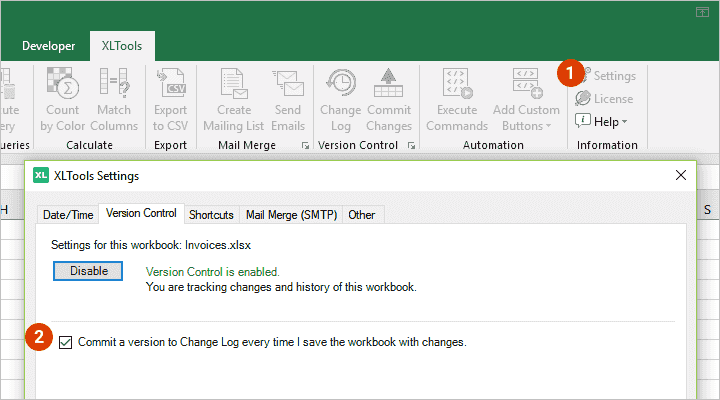Click the Execute Commands icon
This screenshot has height=400, width=720.
(x=457, y=84)
